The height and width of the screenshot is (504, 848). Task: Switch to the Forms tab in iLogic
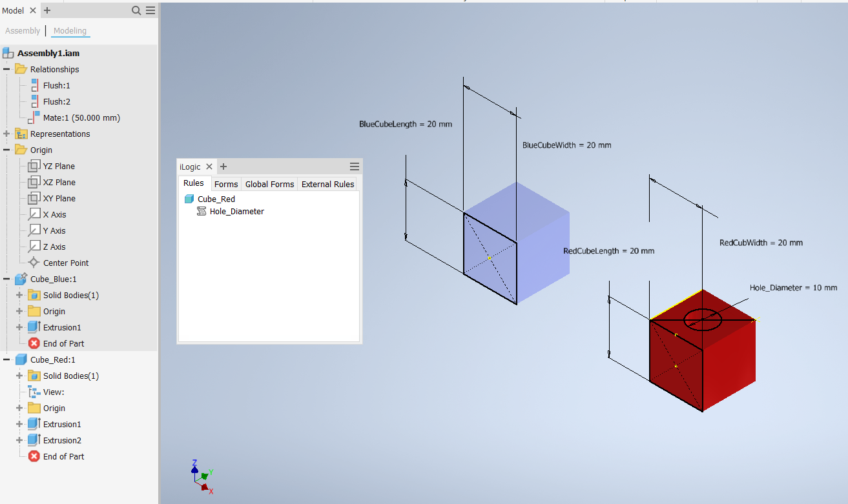click(x=225, y=184)
